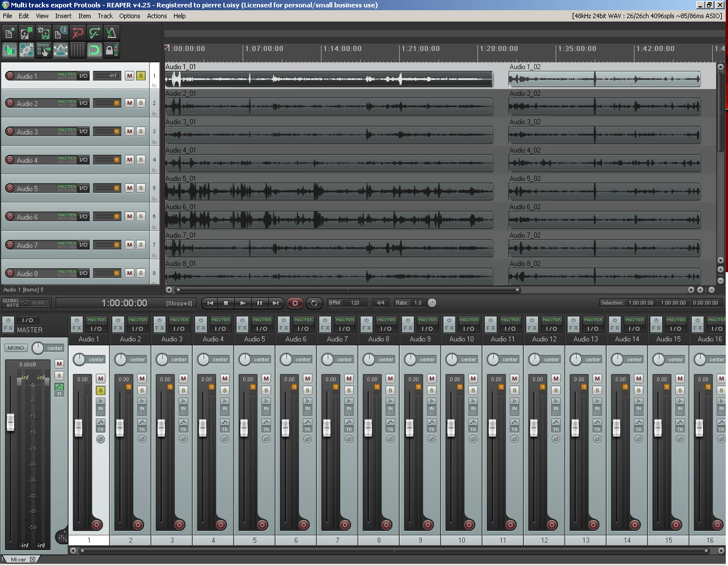
Task: Toggle grid lines icon in toolbar
Action: coord(77,50)
